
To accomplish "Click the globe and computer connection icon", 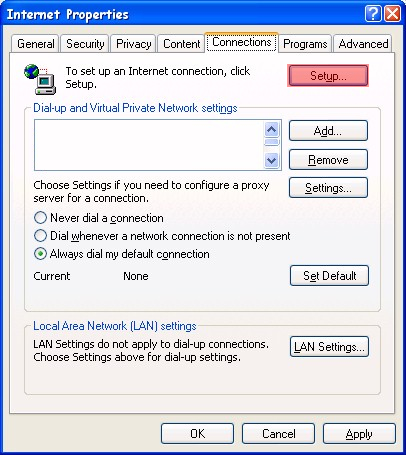I will pos(40,79).
